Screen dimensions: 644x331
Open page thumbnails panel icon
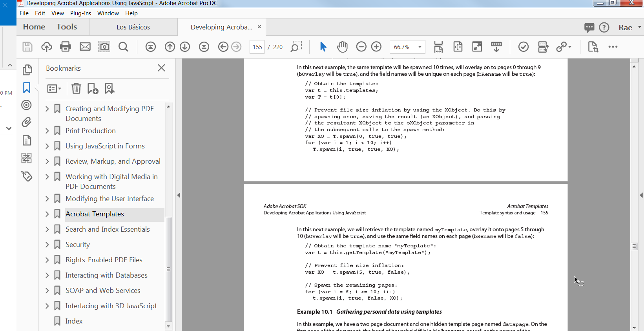(x=27, y=69)
